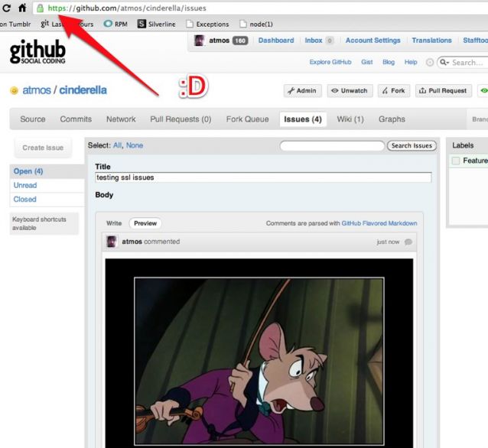Click the browser home icon

click(x=22, y=8)
